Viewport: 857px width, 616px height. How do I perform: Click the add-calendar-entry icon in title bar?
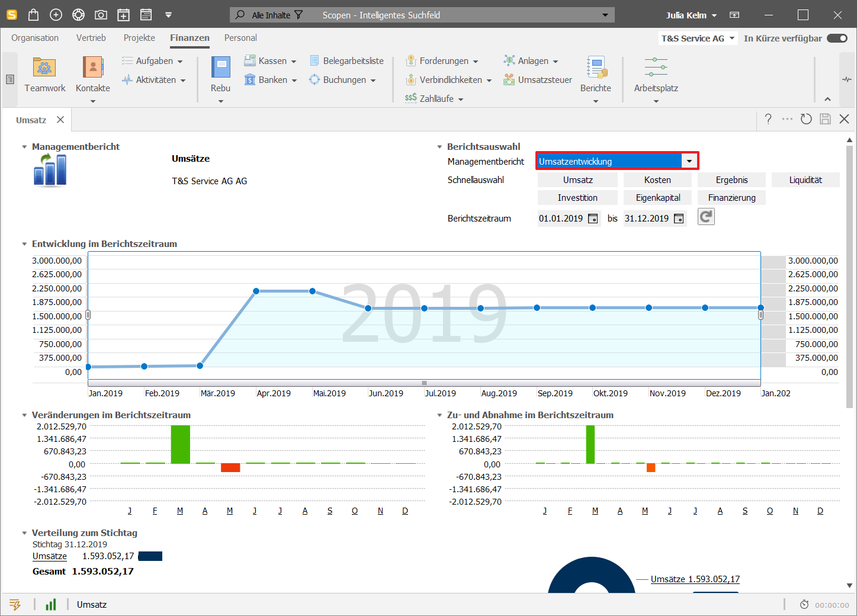point(123,15)
